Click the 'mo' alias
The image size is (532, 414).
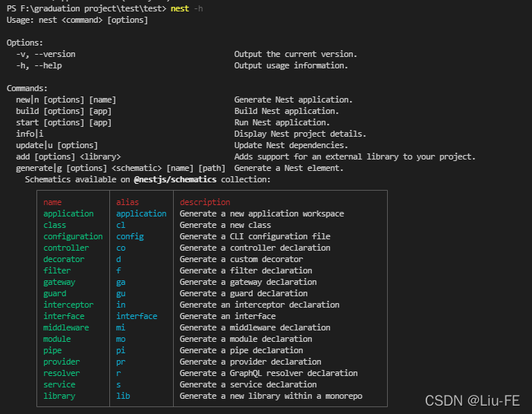[x=121, y=340]
